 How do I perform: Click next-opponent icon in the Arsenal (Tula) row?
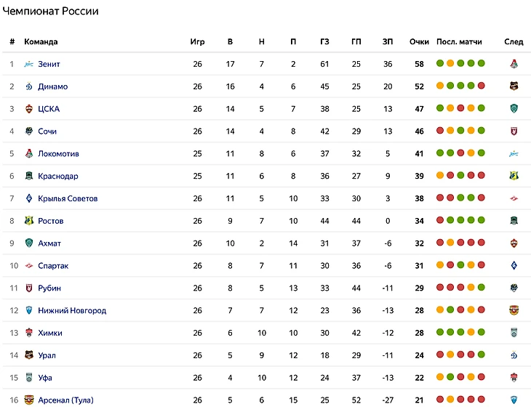pos(514,400)
